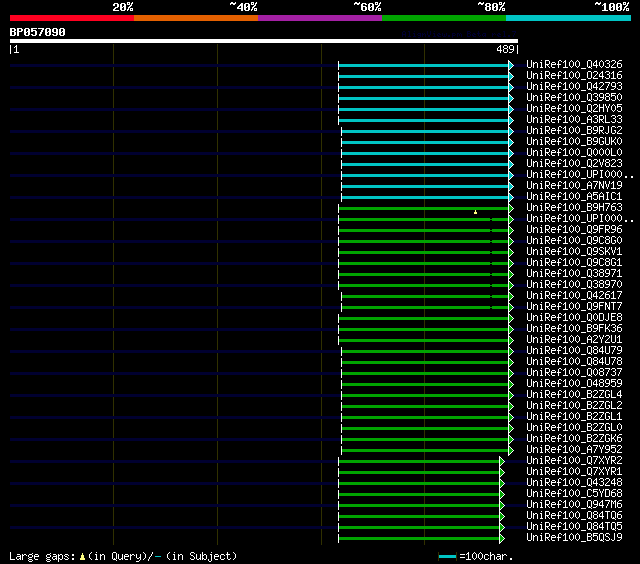Image resolution: width=640 pixels, height=564 pixels.
Task: Open hit UniRef100_Q2HY05
Action: [574, 109]
